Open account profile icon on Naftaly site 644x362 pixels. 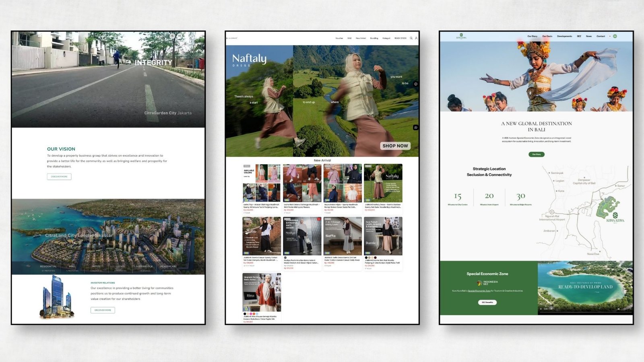[x=416, y=38]
